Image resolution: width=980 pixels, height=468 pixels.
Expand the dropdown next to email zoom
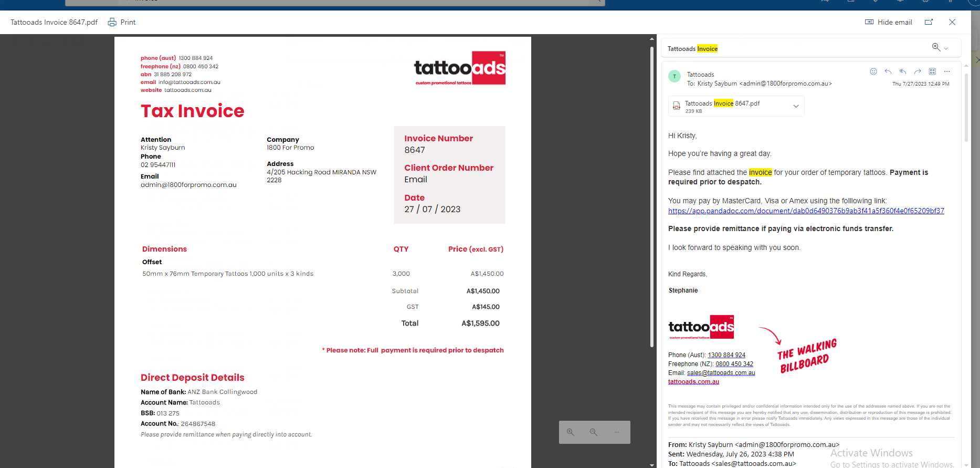click(946, 48)
